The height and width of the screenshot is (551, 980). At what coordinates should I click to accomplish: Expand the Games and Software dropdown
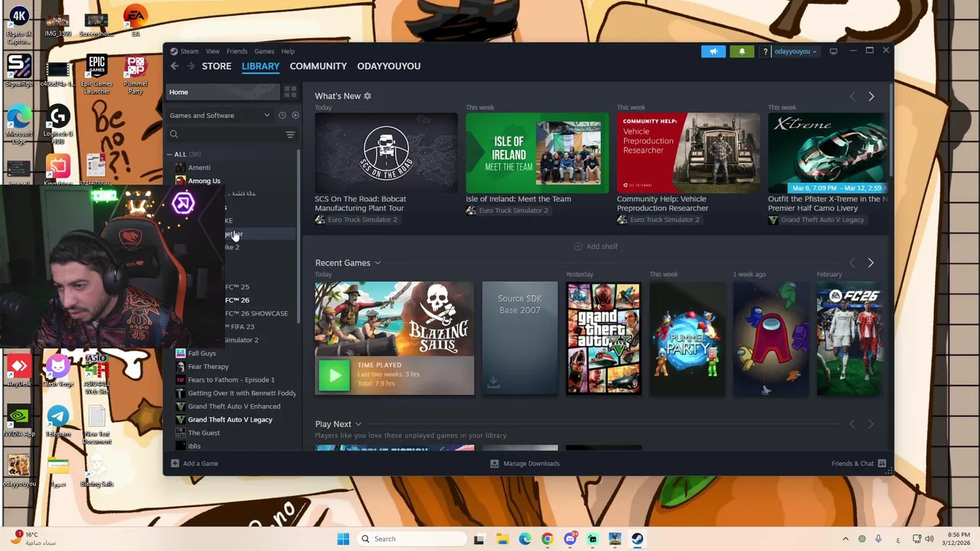220,116
